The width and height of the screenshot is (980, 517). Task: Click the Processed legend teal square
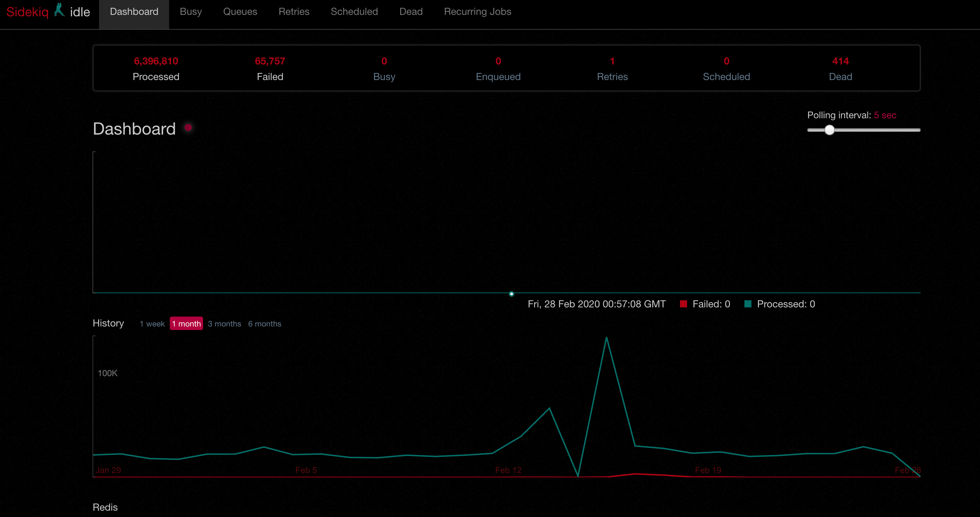click(748, 304)
